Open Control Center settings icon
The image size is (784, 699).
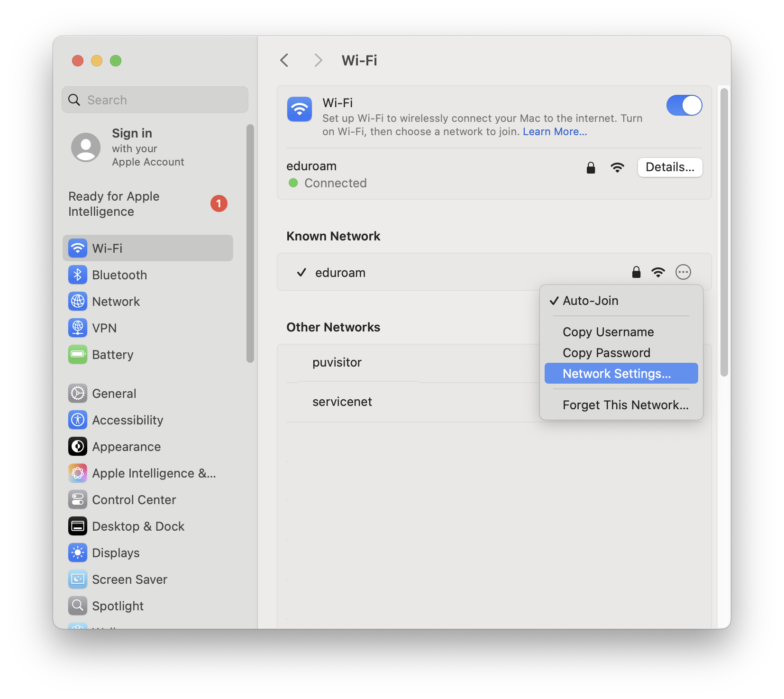77,499
